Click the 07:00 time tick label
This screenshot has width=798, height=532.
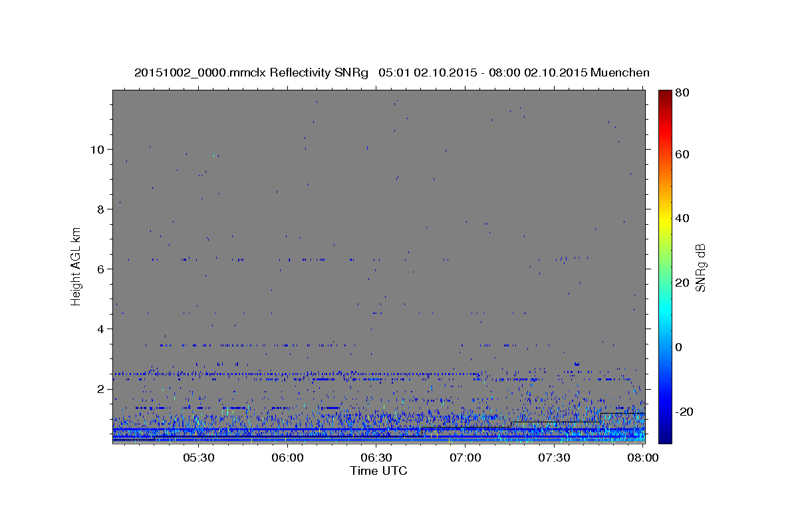[465, 458]
